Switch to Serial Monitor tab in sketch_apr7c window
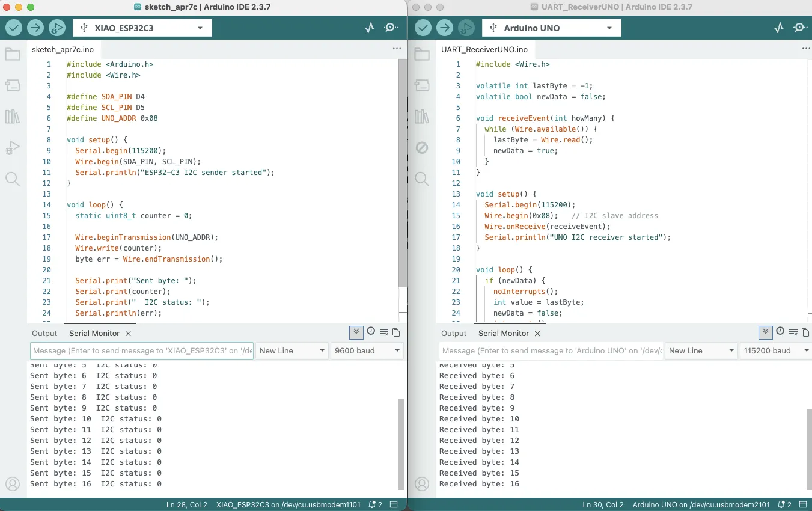 (94, 333)
